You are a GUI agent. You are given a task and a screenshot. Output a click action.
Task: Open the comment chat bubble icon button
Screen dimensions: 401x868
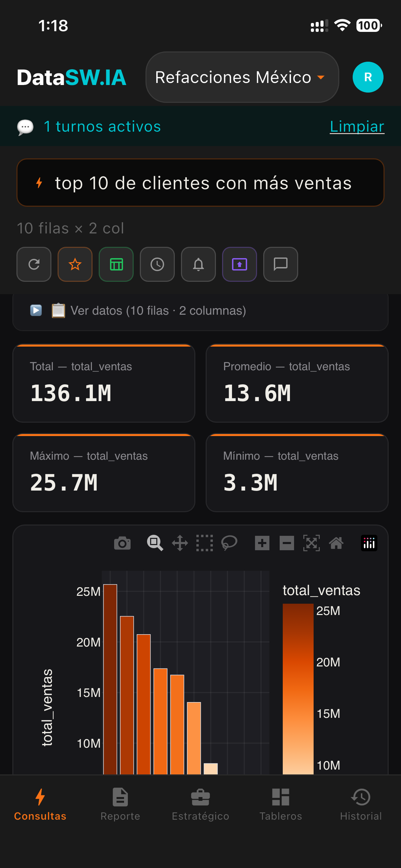pos(281,264)
